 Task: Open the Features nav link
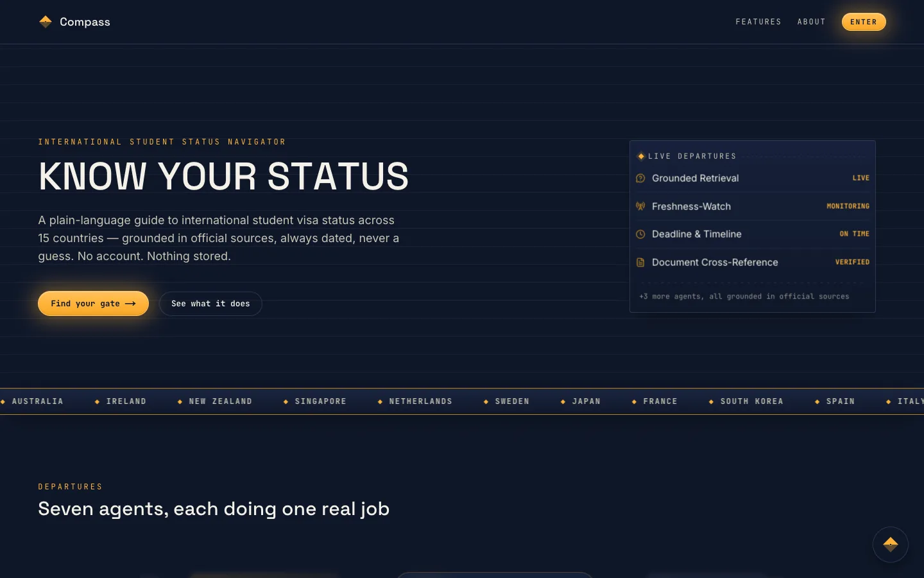click(758, 22)
